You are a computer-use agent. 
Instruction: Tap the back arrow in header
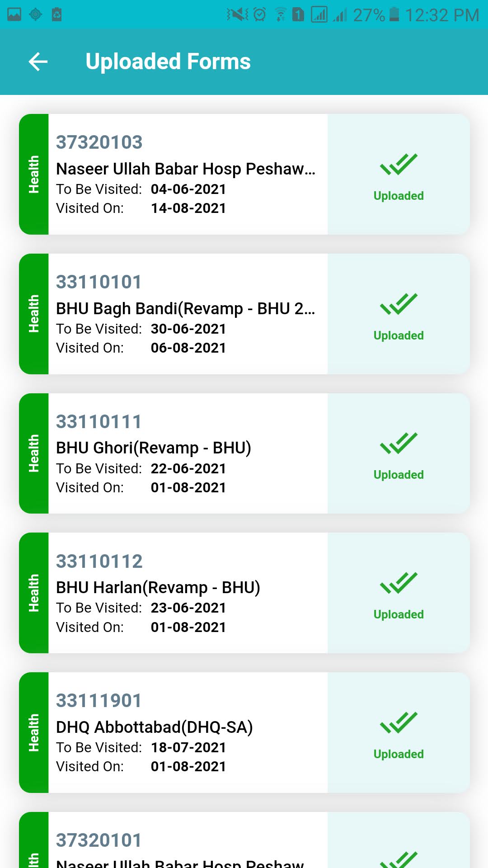pos(38,62)
